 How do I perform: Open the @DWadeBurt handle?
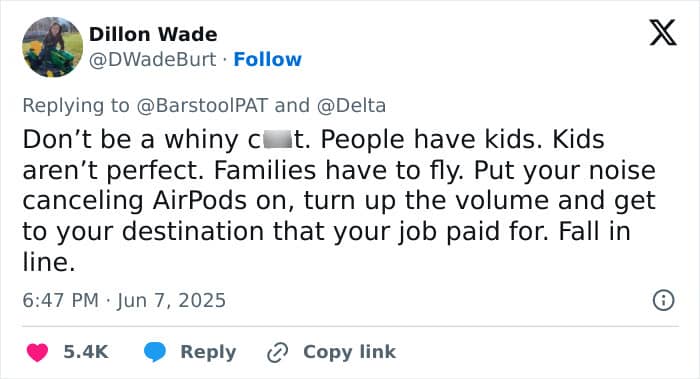click(x=153, y=59)
